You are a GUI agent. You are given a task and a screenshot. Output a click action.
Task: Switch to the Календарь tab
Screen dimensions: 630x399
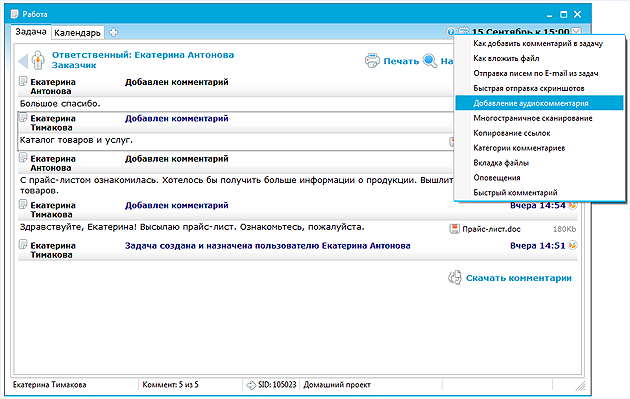pos(77,33)
